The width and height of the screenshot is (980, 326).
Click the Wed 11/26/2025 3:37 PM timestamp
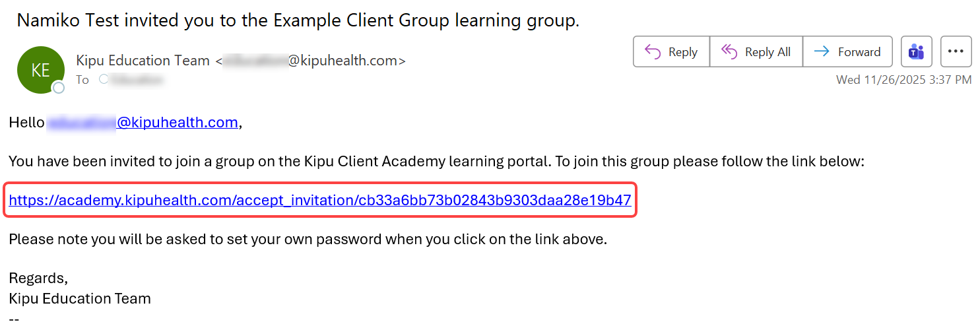(903, 80)
